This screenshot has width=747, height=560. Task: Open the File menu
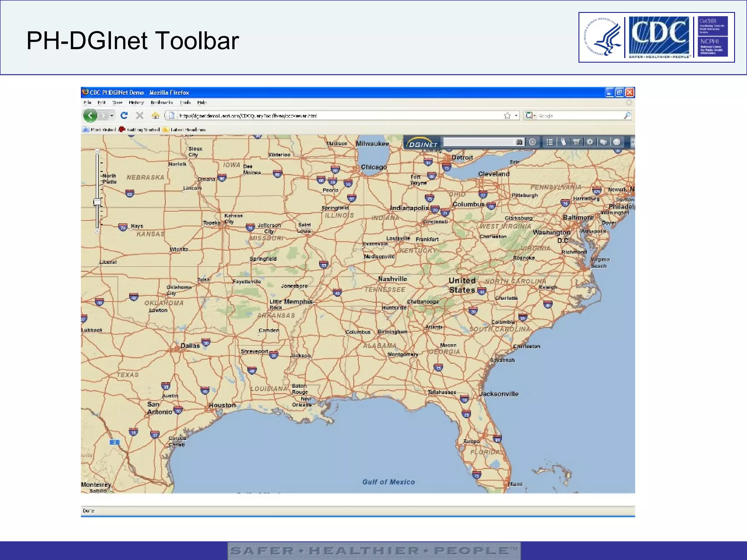click(x=87, y=102)
